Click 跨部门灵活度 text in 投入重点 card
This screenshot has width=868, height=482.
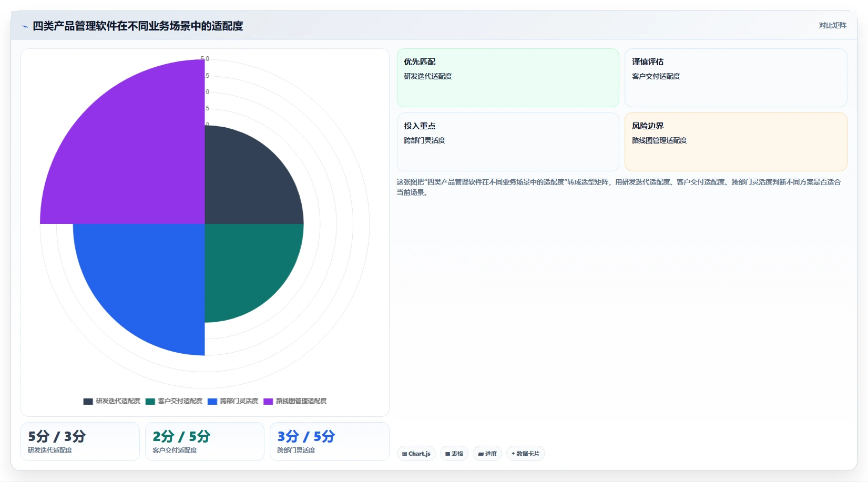click(424, 140)
